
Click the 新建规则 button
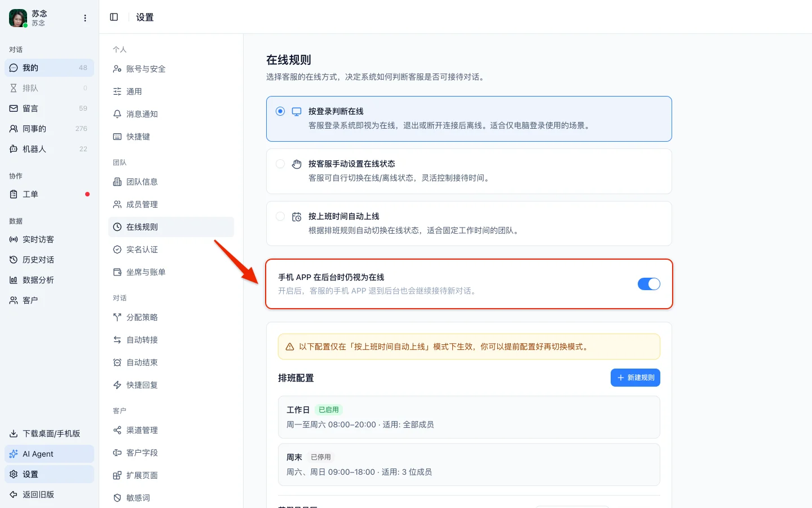point(636,378)
